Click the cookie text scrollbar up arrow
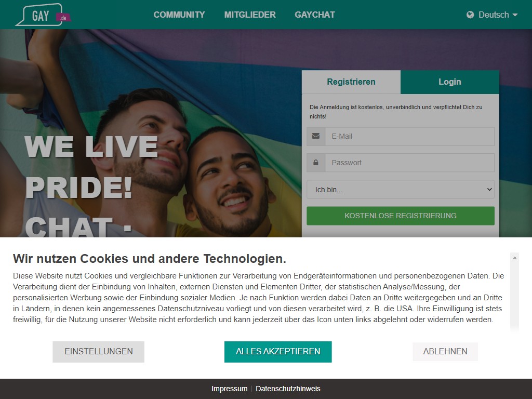The image size is (532, 399). point(514,258)
